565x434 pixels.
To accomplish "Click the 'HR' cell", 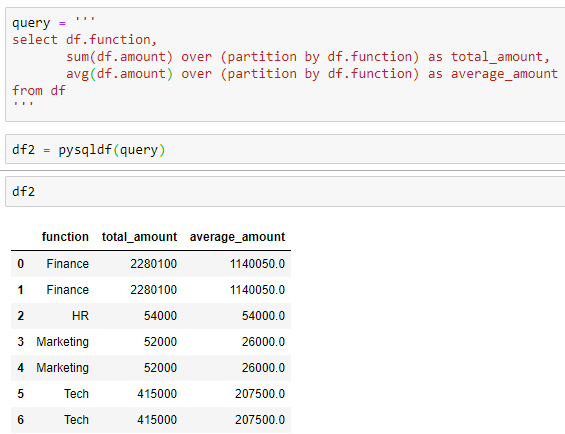I will (80, 316).
